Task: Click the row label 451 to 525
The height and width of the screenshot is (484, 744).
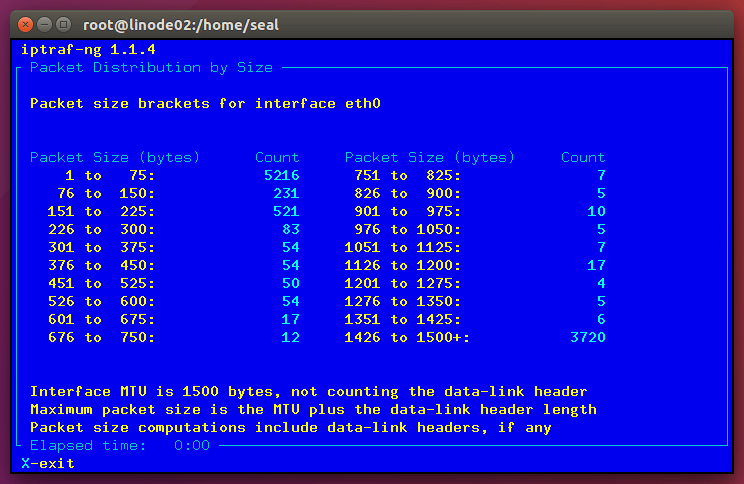Action: coord(102,283)
